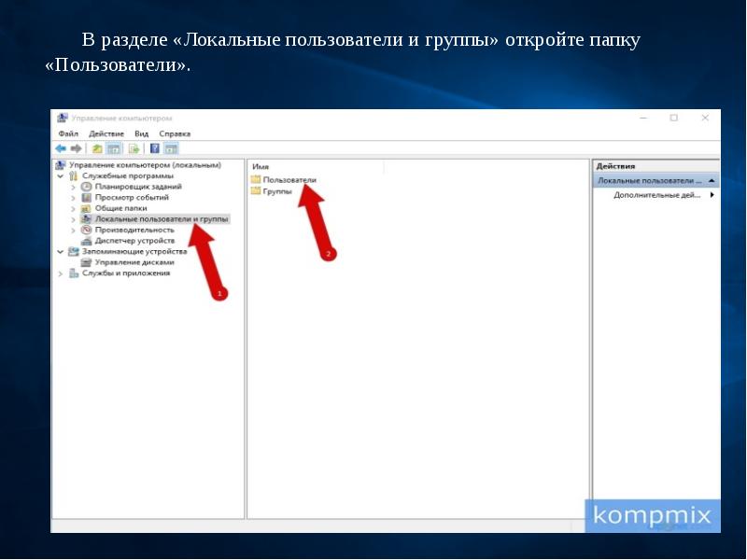Open the Действие menu
Screen dimensions: 747x560
coord(105,133)
